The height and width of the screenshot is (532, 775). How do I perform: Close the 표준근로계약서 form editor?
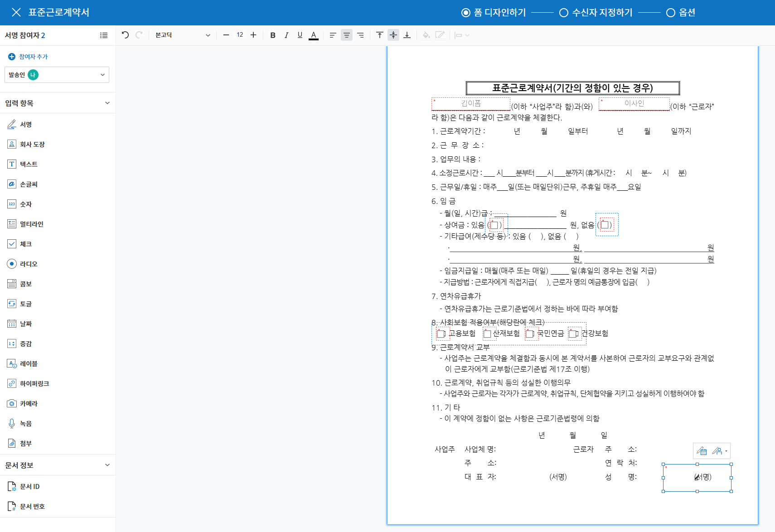16,12
